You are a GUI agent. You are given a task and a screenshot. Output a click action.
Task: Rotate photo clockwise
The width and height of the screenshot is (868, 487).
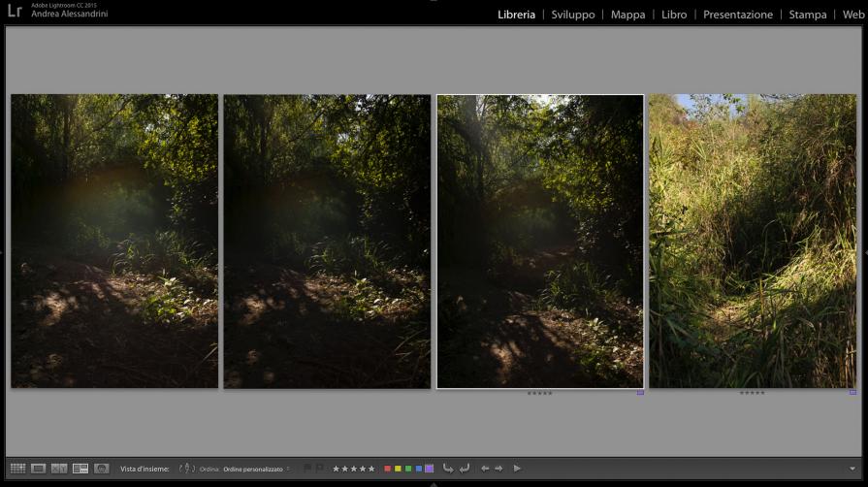pos(465,469)
